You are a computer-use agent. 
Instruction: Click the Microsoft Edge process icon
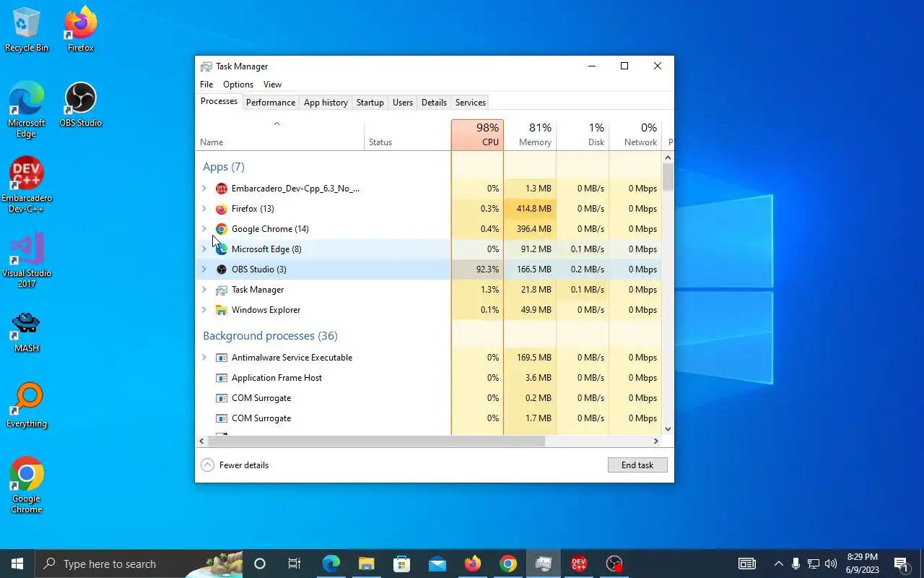(222, 249)
